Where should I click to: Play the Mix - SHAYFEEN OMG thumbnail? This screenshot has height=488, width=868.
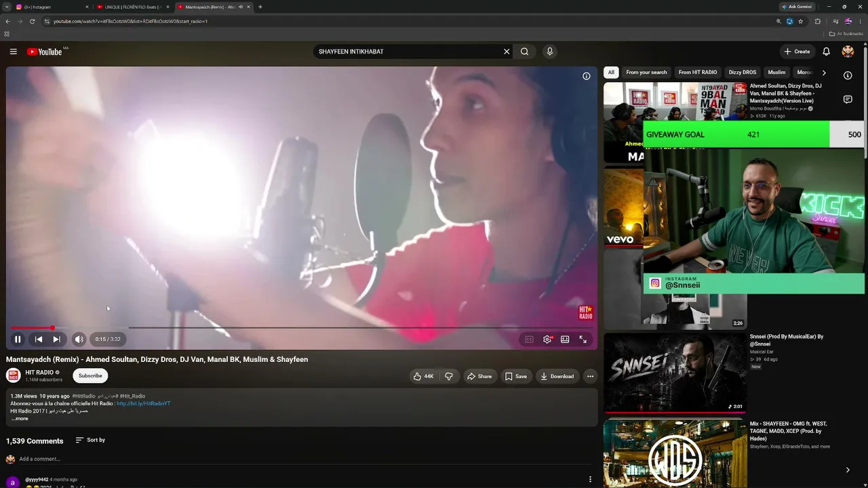point(675,453)
